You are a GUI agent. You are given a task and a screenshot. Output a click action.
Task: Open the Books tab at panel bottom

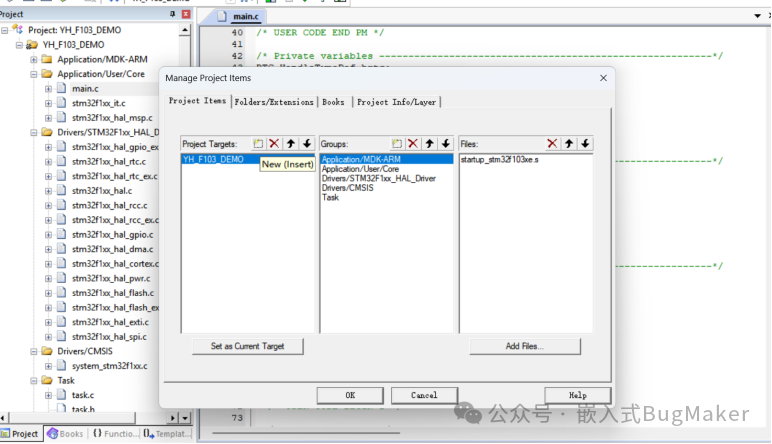pyautogui.click(x=64, y=434)
